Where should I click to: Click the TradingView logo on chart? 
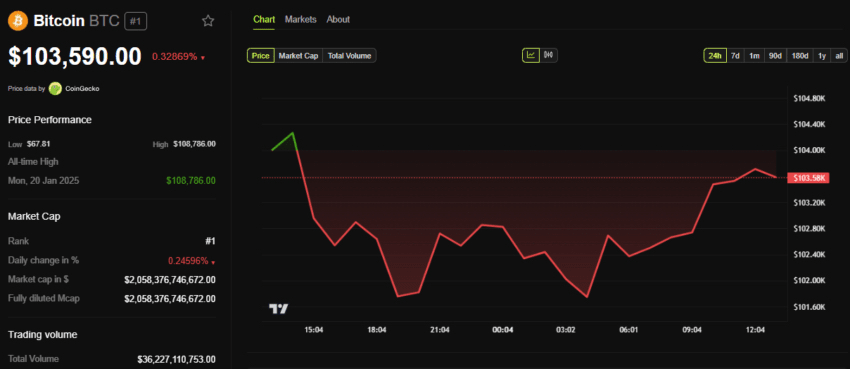click(279, 309)
